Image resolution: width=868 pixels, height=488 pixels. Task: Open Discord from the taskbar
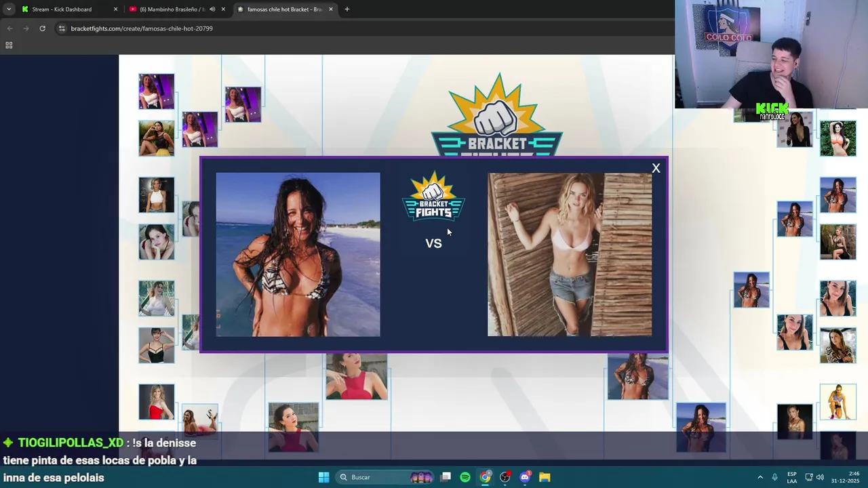[x=525, y=477]
